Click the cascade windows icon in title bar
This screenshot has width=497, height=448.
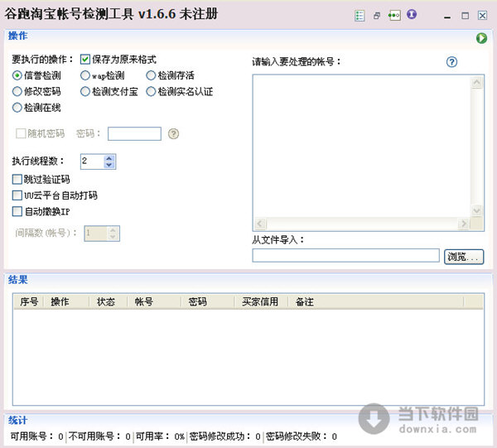pyautogui.click(x=377, y=16)
